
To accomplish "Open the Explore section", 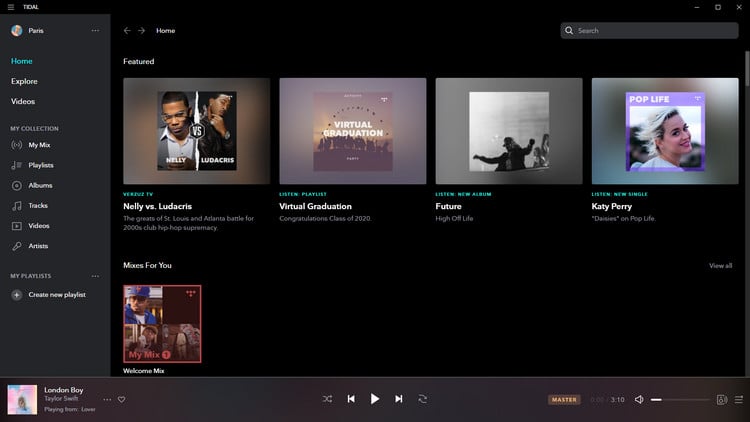I will pyautogui.click(x=24, y=81).
